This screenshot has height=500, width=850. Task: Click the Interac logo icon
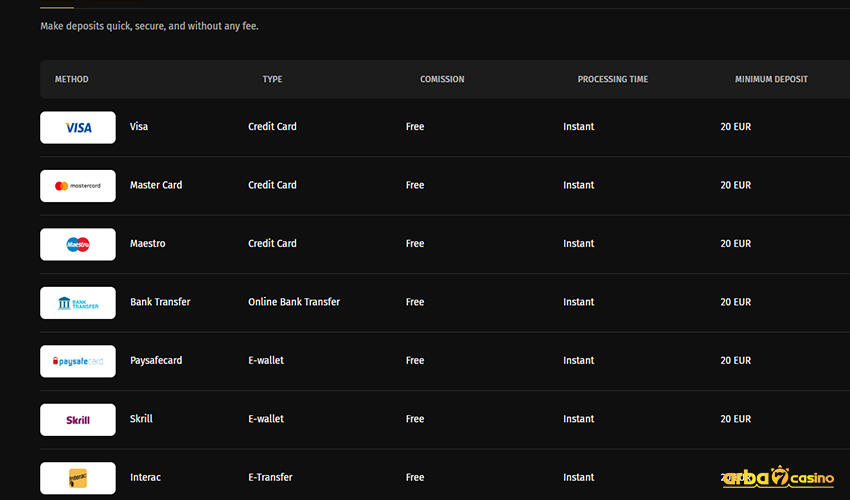(78, 478)
